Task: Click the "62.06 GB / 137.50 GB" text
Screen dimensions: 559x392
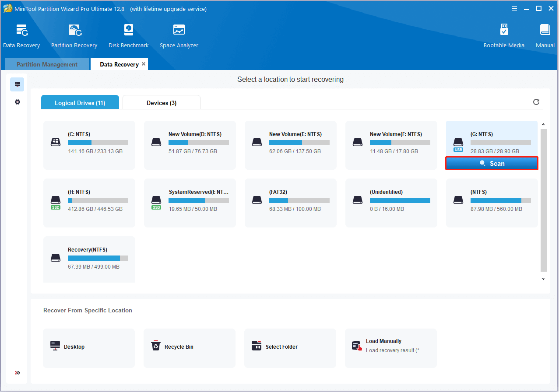Action: (295, 151)
